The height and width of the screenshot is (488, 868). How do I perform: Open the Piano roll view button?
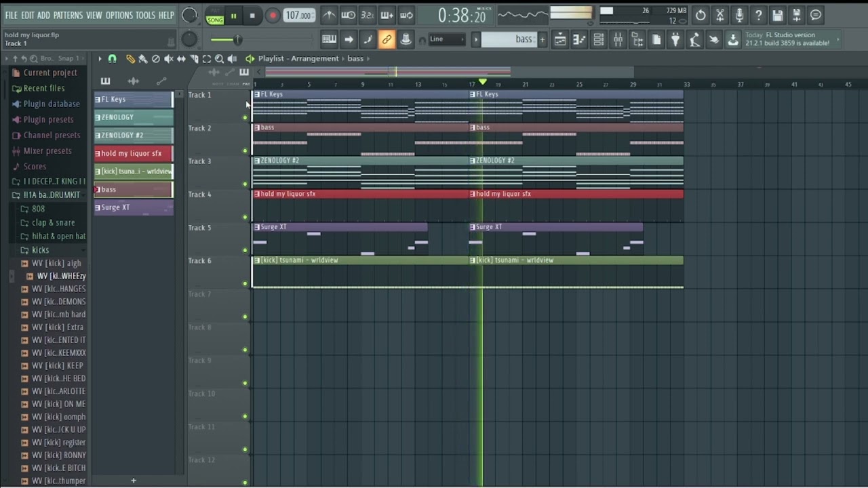pos(579,40)
